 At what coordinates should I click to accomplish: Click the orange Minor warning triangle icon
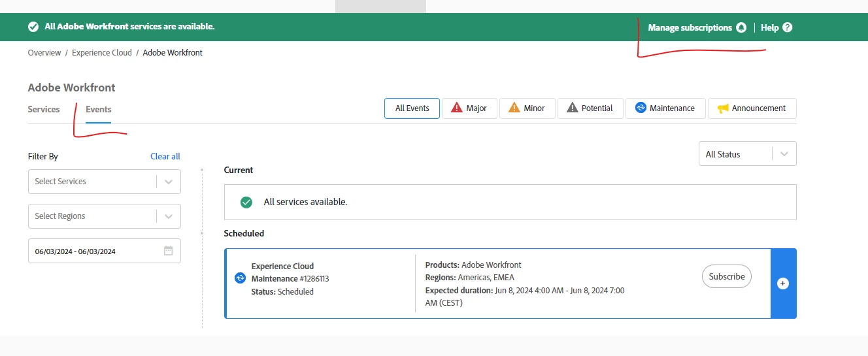514,108
